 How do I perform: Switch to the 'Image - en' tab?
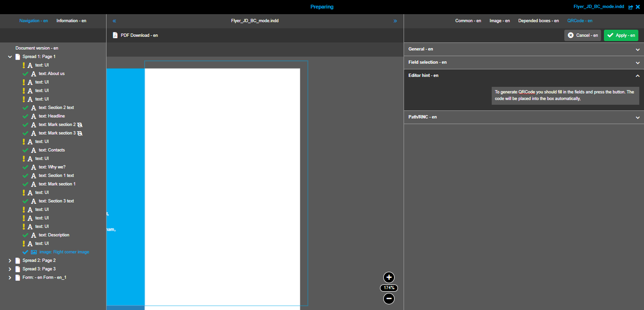pyautogui.click(x=499, y=20)
